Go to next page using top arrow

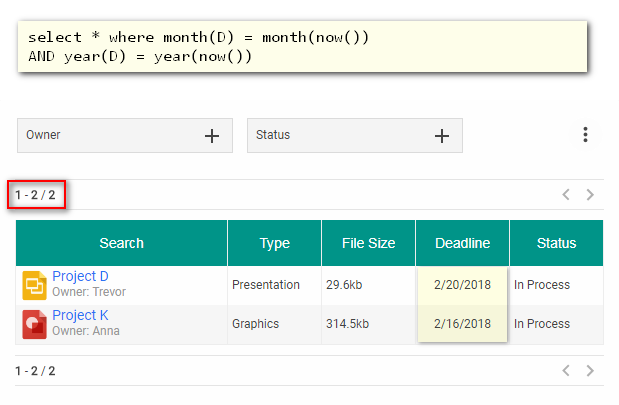pyautogui.click(x=590, y=195)
